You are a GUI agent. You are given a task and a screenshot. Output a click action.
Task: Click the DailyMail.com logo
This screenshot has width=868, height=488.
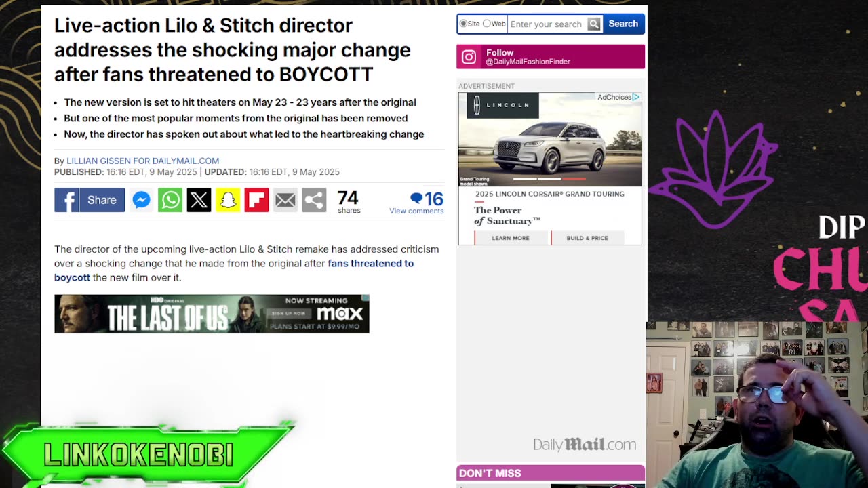coord(585,445)
